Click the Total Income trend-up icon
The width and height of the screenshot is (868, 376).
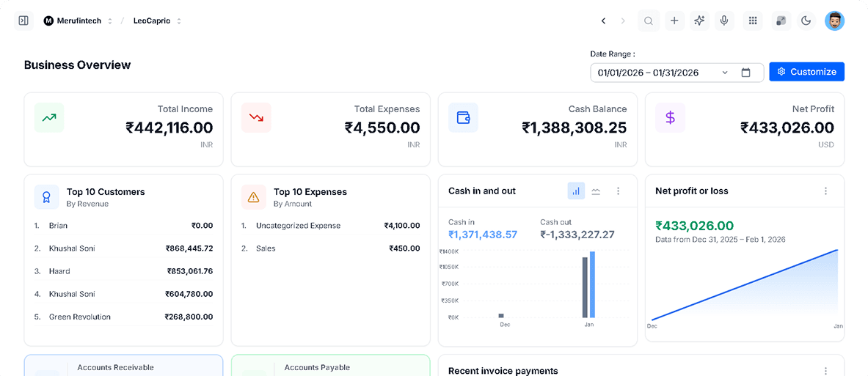coord(49,117)
